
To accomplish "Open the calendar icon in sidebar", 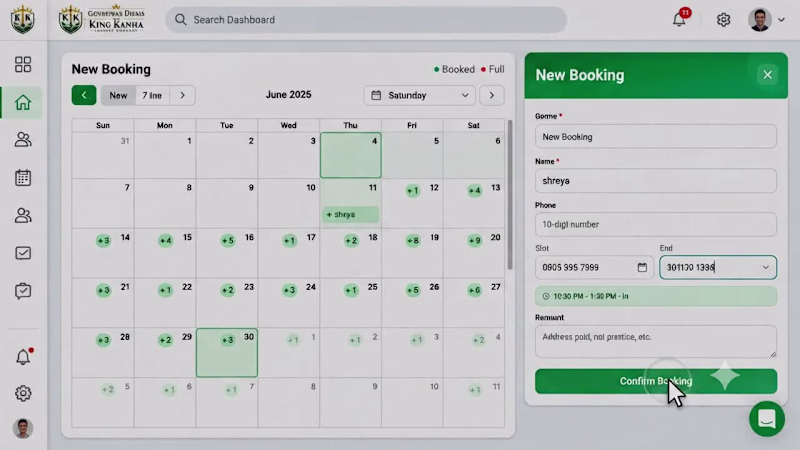I will click(23, 178).
